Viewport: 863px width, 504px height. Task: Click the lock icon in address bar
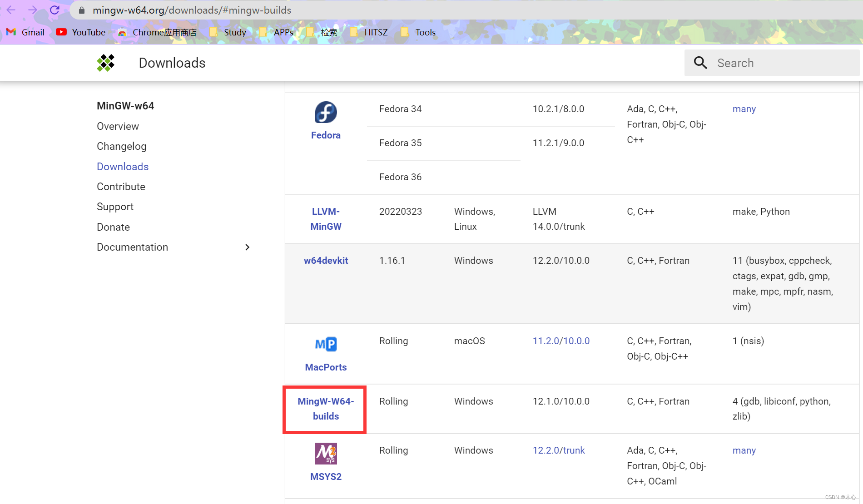click(82, 10)
